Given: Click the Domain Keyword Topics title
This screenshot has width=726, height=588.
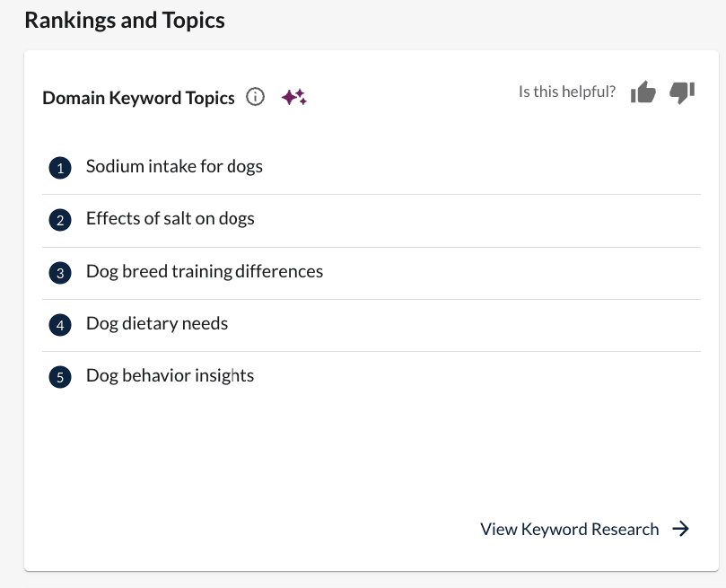Looking at the screenshot, I should [x=138, y=98].
